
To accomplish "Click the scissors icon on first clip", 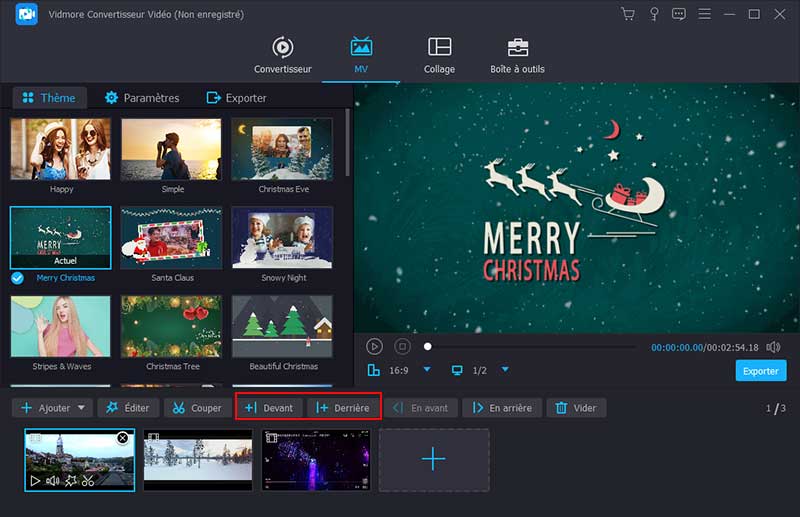I will [x=88, y=481].
